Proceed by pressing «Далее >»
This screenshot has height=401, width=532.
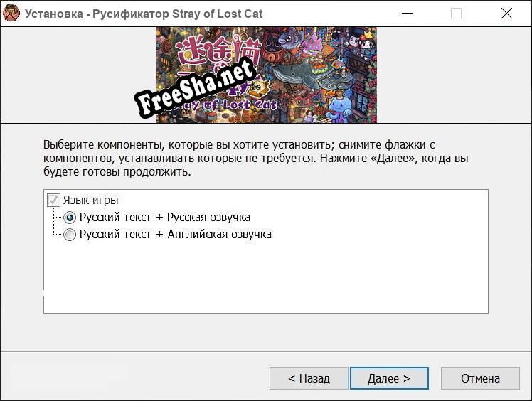pos(388,378)
